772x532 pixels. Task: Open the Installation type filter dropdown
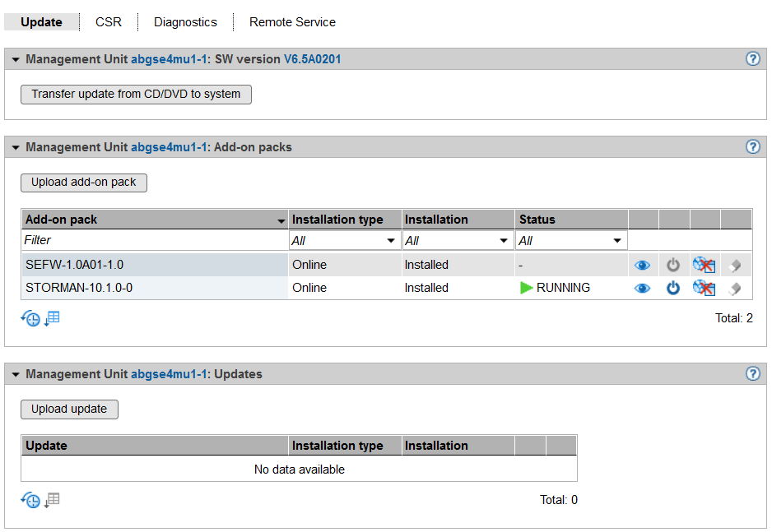point(345,241)
